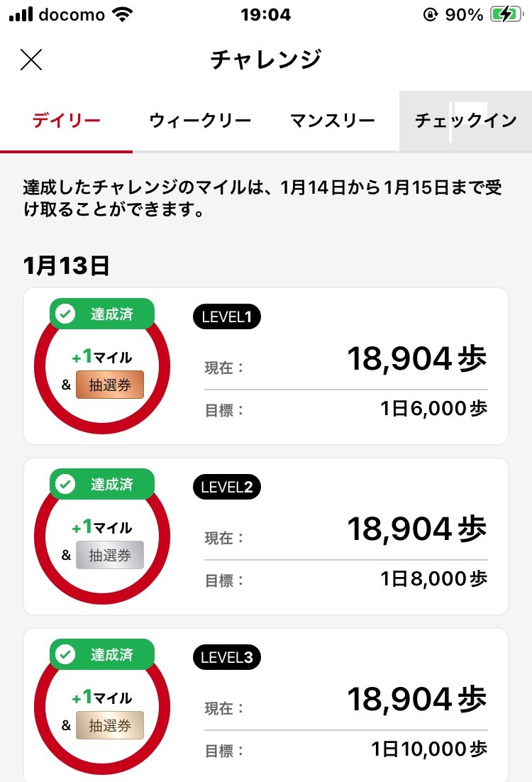This screenshot has width=532, height=782.
Task: Tap the bronze 抽選券 ticket badge
Action: pyautogui.click(x=110, y=385)
